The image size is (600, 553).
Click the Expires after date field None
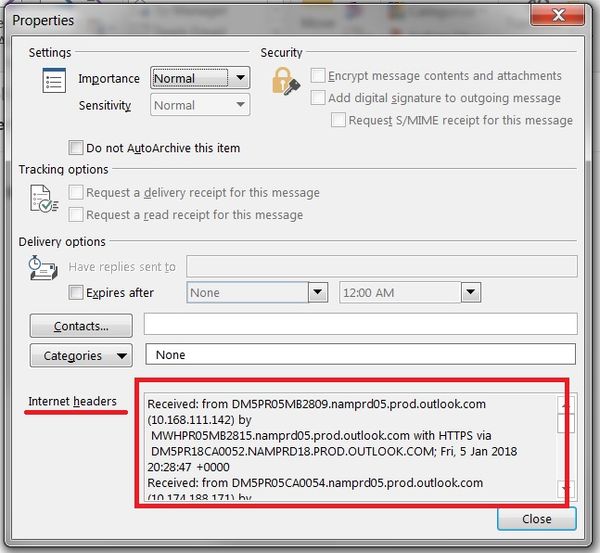(x=247, y=292)
